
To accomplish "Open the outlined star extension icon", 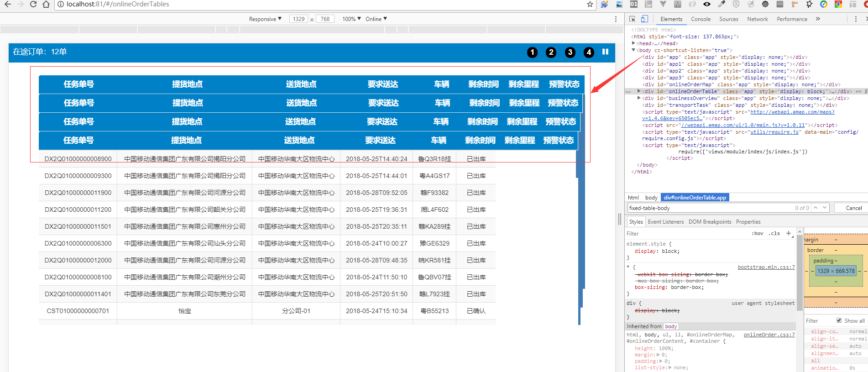I will (x=809, y=4).
